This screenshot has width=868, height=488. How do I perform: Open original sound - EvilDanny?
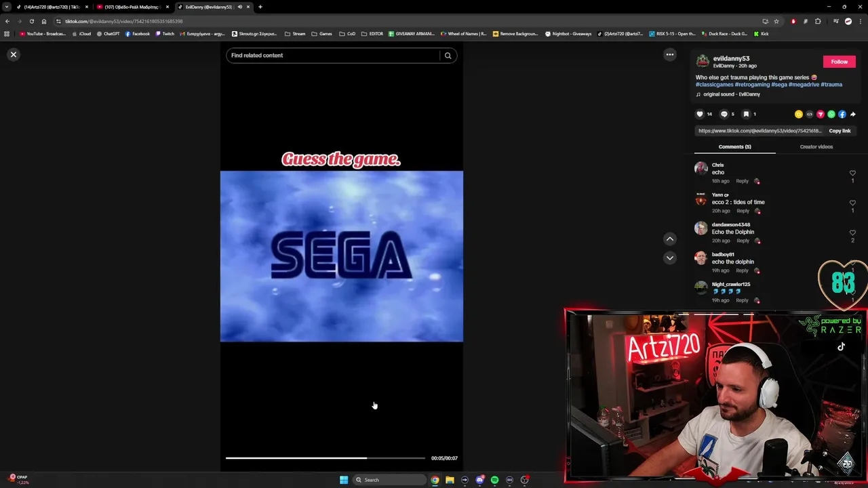tap(732, 94)
